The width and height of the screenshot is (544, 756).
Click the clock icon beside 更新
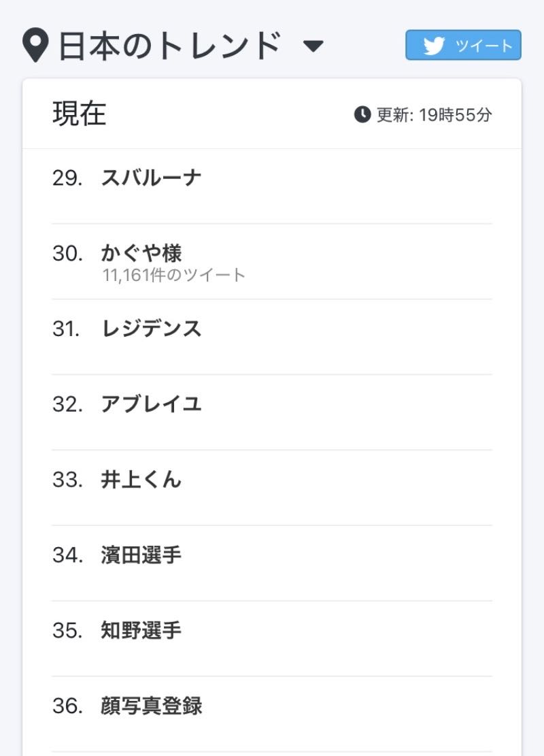(x=362, y=114)
